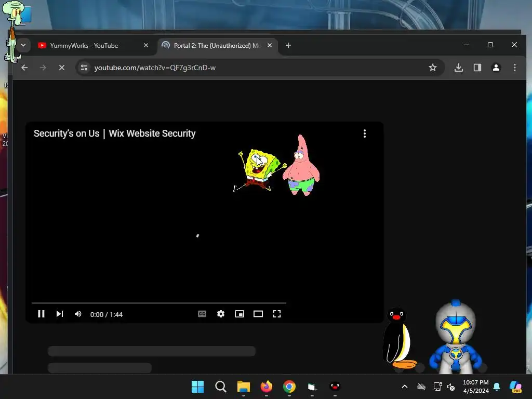This screenshot has width=532, height=399.
Task: Expand the tab search dropdown
Action: tap(23, 45)
